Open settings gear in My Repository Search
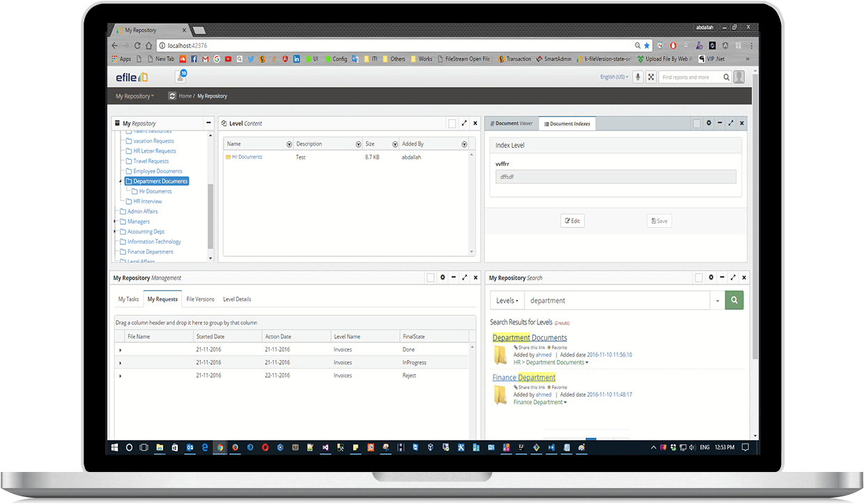The height and width of the screenshot is (504, 864). click(711, 277)
